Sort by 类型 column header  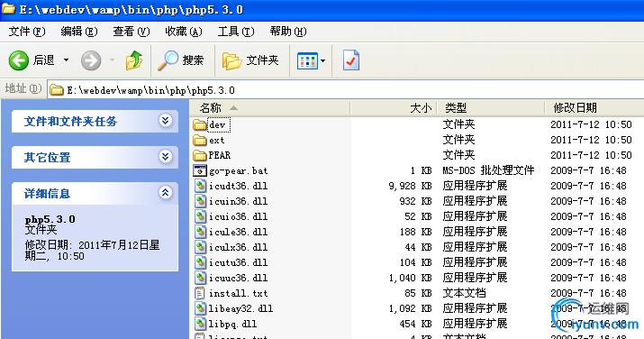tap(491, 108)
